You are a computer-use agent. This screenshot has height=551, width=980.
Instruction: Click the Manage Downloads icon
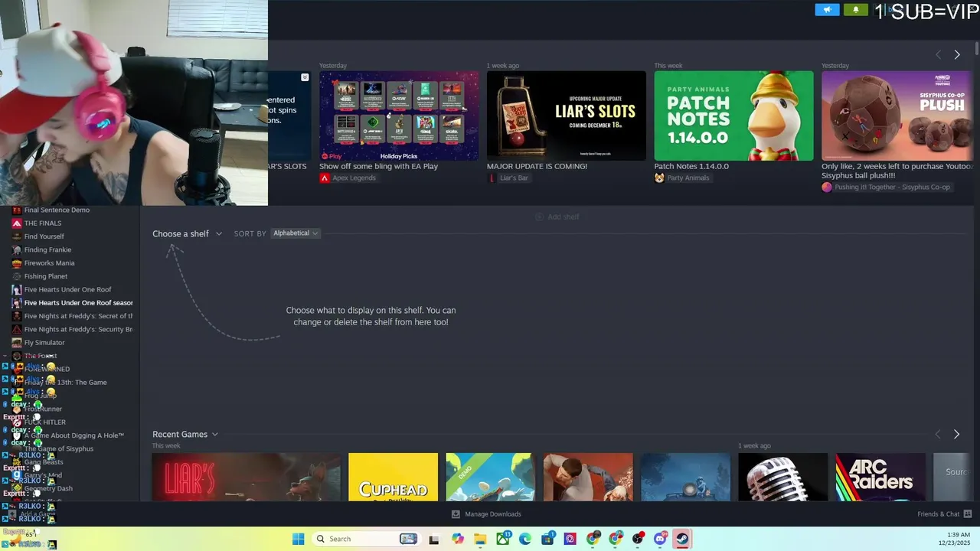point(456,514)
